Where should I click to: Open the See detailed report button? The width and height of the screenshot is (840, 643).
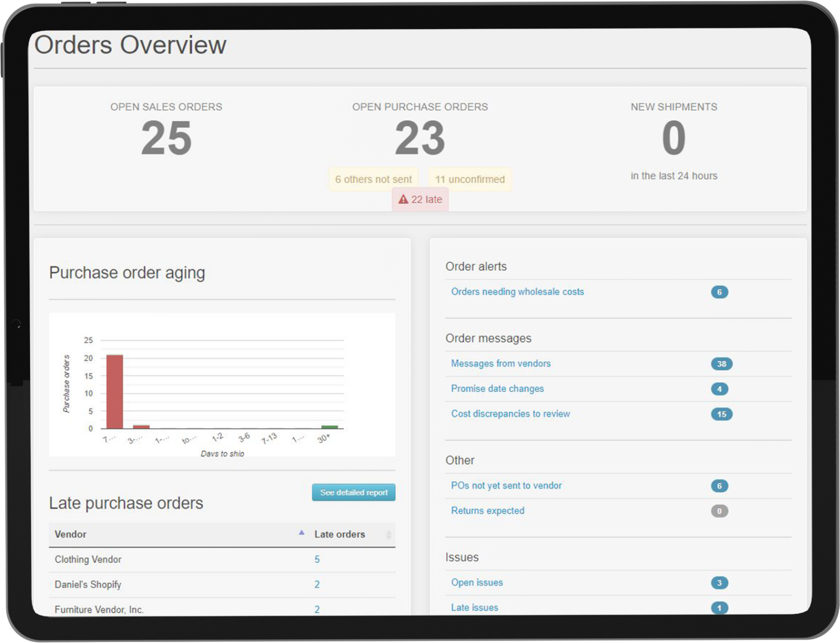[353, 493]
